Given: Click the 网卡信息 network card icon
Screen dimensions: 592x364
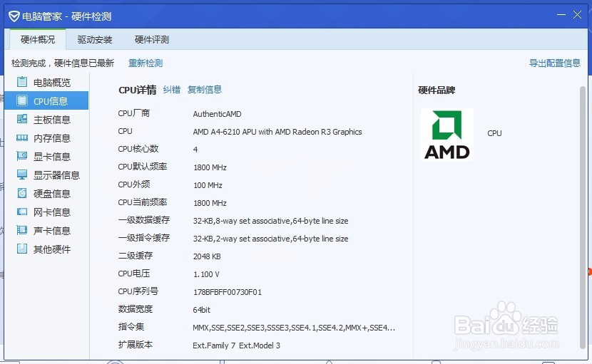Looking at the screenshot, I should tap(22, 212).
